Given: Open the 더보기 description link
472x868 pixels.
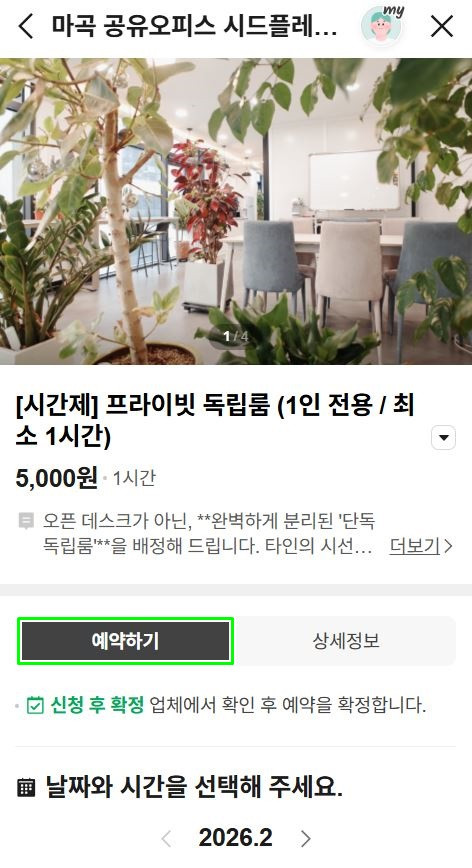Looking at the screenshot, I should click(414, 546).
